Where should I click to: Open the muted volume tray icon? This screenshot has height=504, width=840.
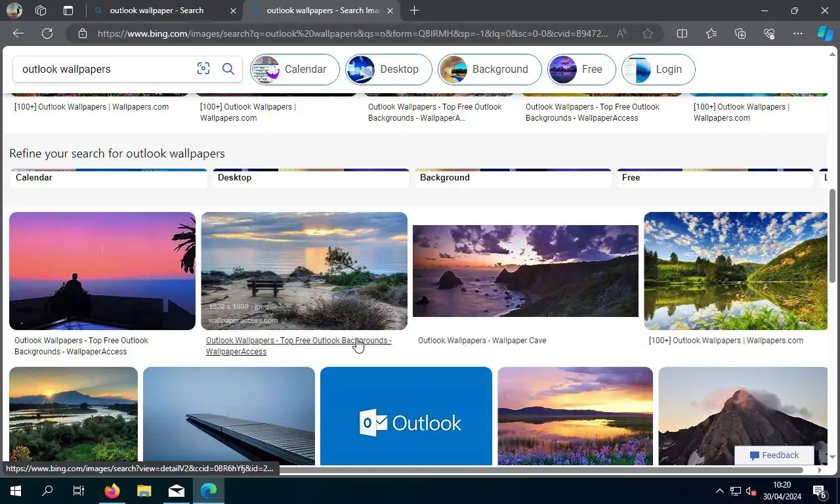[752, 491]
